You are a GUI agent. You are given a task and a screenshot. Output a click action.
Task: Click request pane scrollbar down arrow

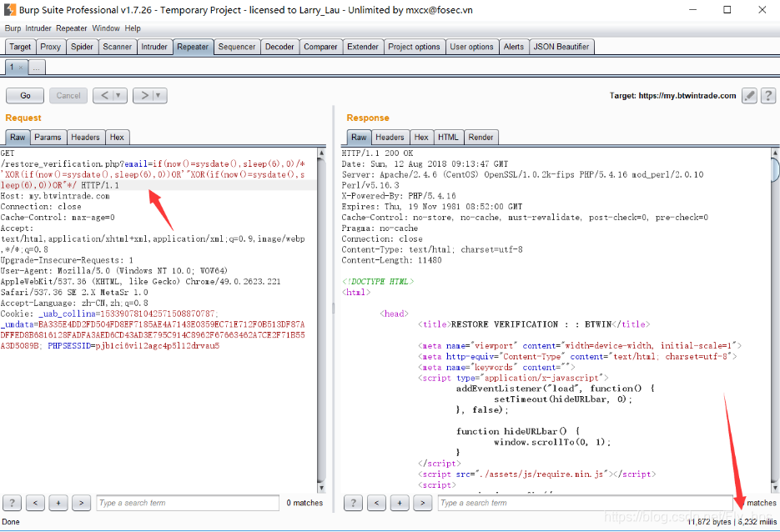click(x=321, y=488)
